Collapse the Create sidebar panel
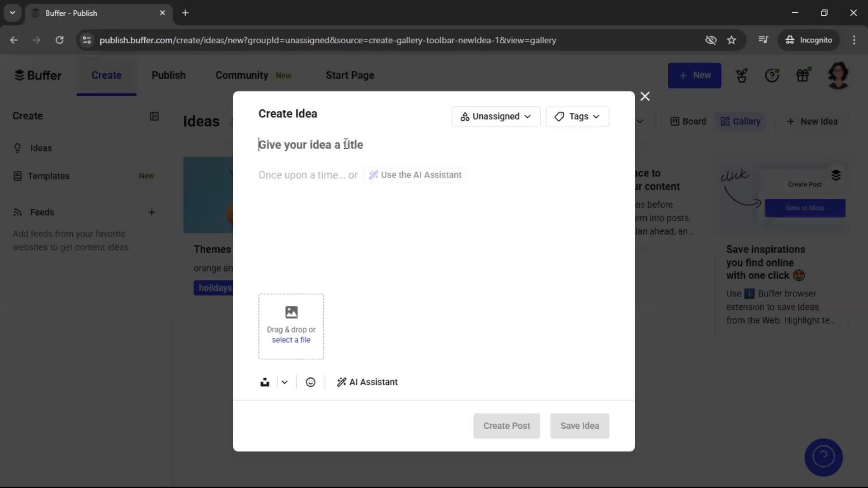The width and height of the screenshot is (868, 488). pyautogui.click(x=155, y=117)
